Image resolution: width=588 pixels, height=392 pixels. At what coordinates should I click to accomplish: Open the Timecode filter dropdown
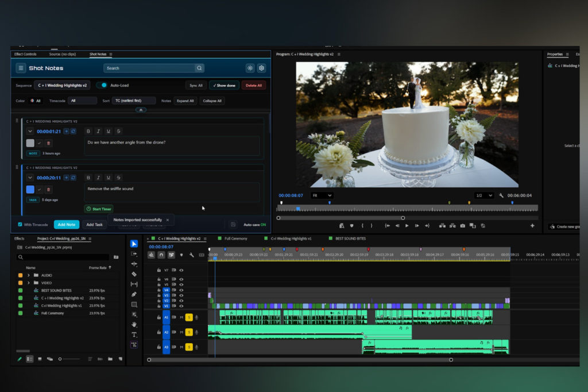coord(83,101)
